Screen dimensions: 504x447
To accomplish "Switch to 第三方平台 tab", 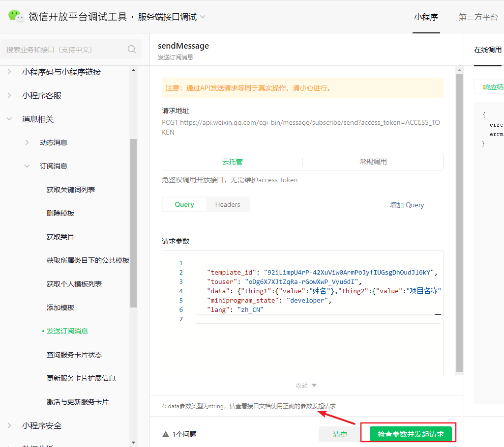I will point(478,17).
